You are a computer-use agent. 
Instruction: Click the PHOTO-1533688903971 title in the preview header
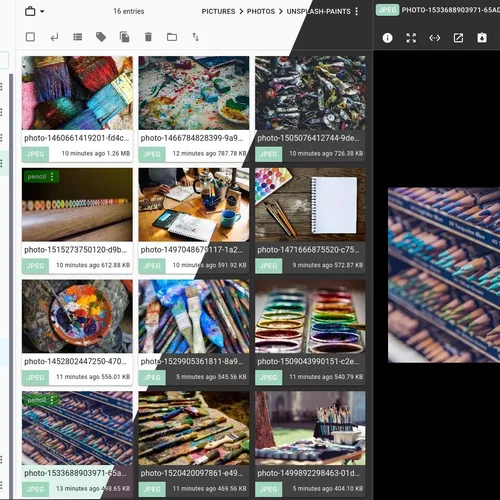451,10
